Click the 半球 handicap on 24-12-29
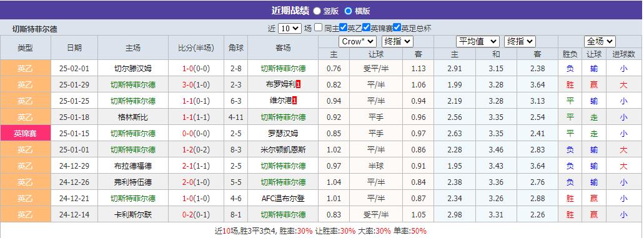Image resolution: width=644 pixels, height=238 pixels. click(x=376, y=166)
